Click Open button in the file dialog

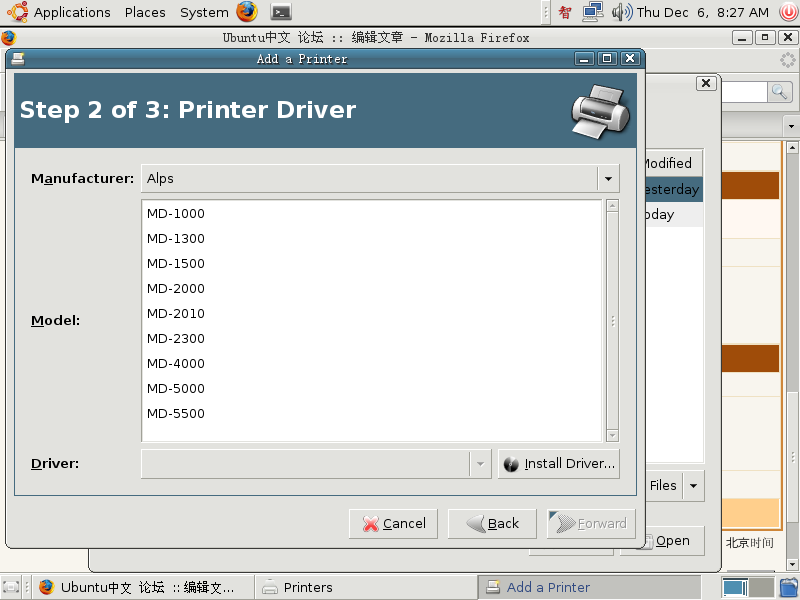(x=672, y=541)
